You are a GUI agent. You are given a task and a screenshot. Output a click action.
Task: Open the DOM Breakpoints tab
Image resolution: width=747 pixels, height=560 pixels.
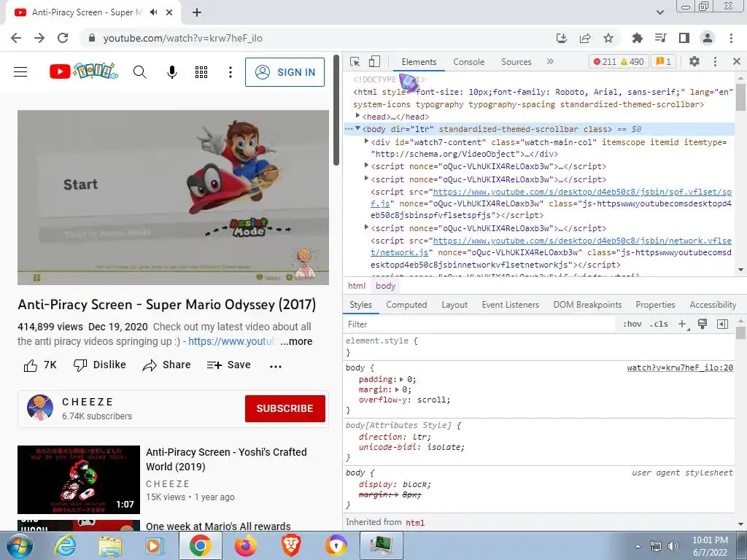[x=587, y=305]
